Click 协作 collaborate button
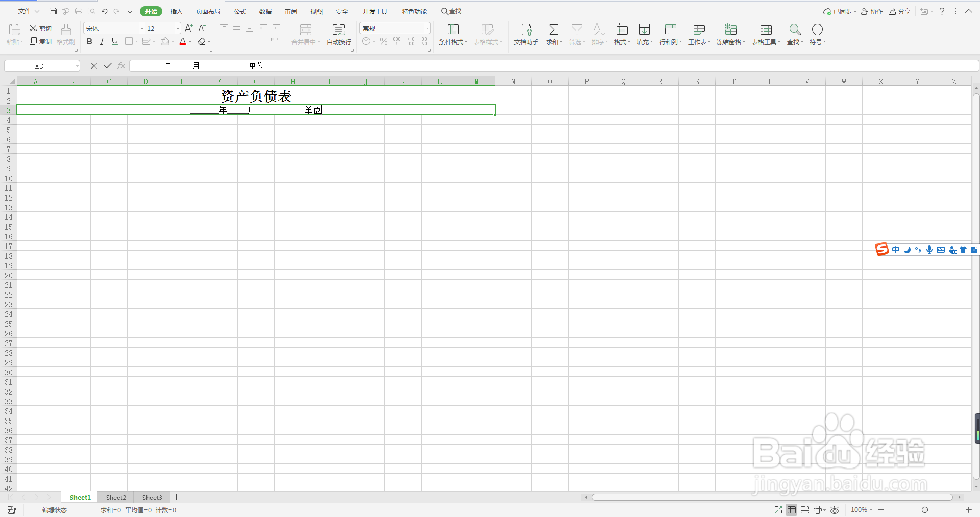The height and width of the screenshot is (517, 980). tap(872, 11)
